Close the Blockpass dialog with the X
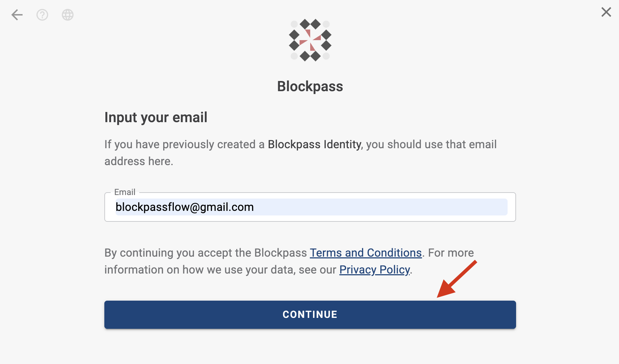 (606, 12)
